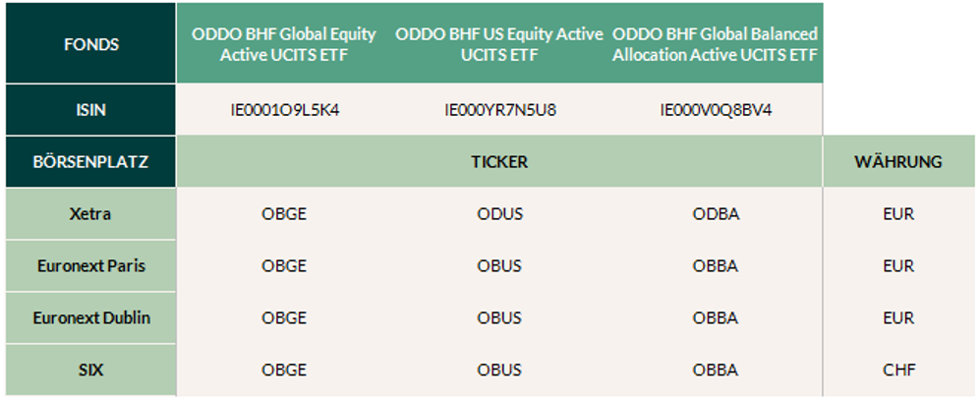Click the ISIN row label
The width and height of the screenshot is (980, 401).
pos(90,110)
